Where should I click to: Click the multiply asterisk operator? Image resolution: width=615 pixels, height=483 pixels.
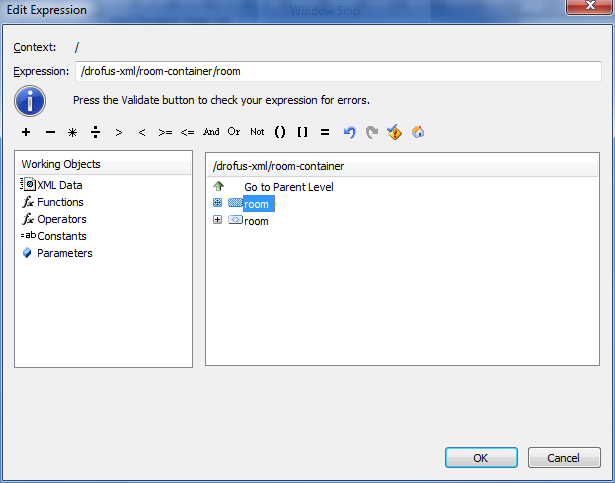click(x=73, y=132)
